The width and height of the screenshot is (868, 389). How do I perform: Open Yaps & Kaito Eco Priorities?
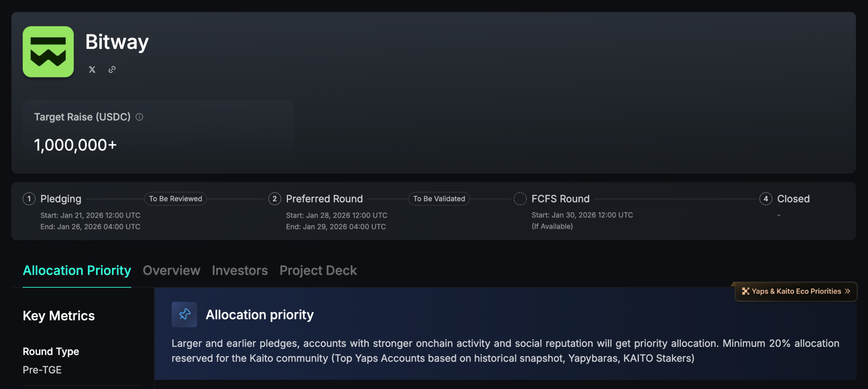(796, 291)
